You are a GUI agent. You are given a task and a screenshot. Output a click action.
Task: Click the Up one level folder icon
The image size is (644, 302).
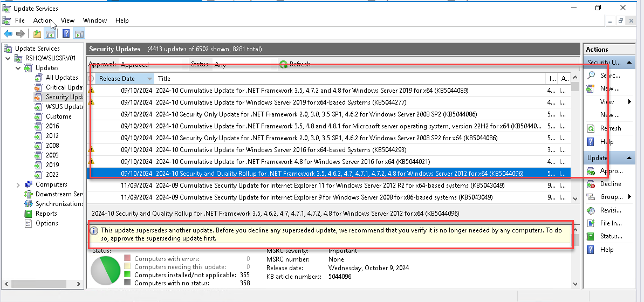37,33
